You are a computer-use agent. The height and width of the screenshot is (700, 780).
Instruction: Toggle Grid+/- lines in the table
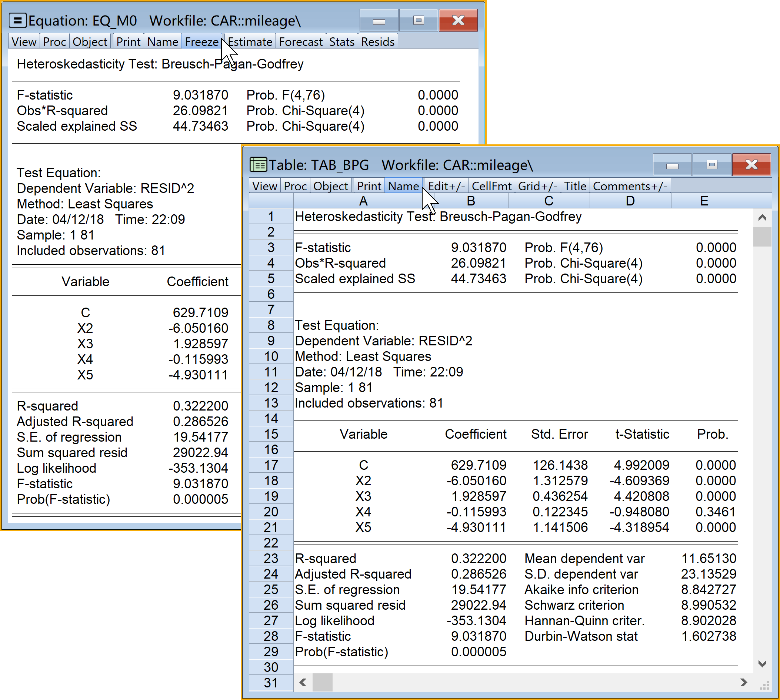(x=537, y=186)
